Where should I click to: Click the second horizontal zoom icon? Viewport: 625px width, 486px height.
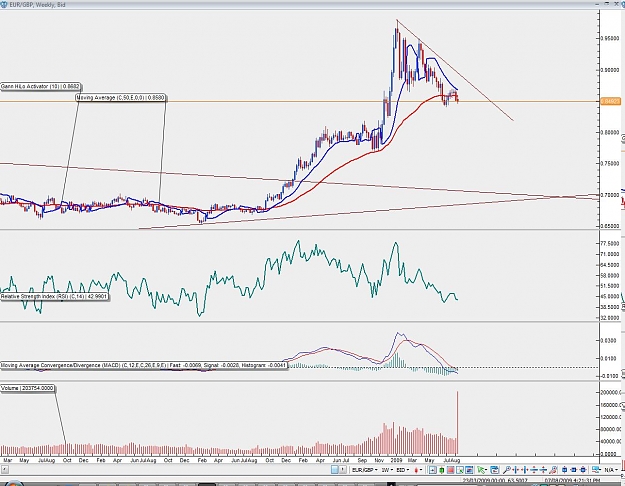coord(525,470)
